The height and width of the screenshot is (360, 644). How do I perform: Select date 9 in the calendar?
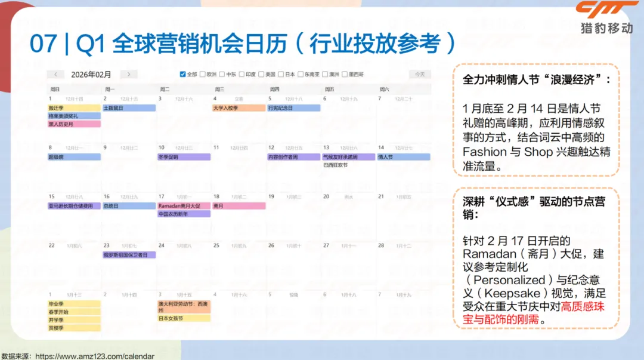(105, 147)
